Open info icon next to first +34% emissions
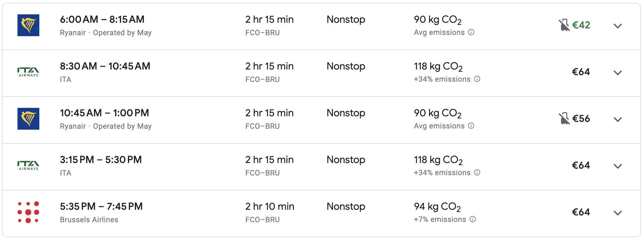644x240 pixels. coord(477,79)
